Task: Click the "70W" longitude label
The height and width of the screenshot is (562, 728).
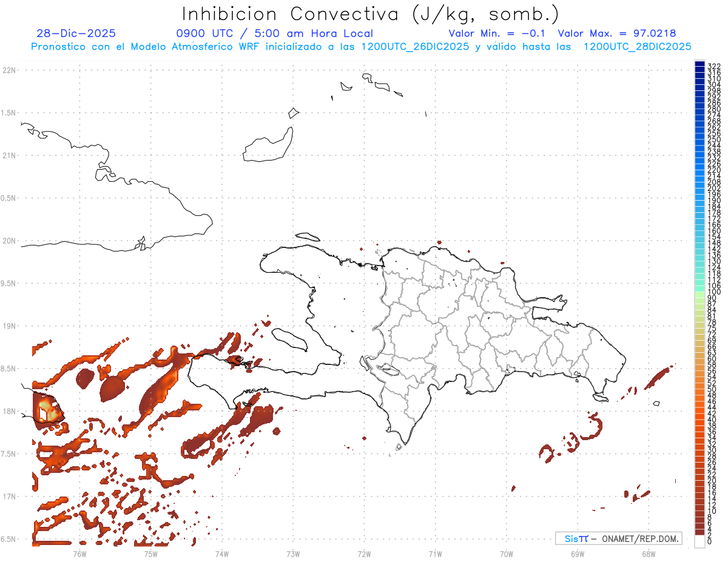Action: point(507,554)
